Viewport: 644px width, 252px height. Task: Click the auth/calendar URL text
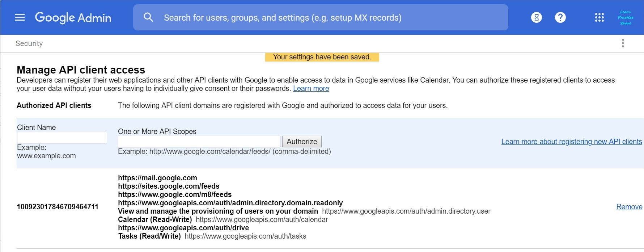tap(262, 219)
